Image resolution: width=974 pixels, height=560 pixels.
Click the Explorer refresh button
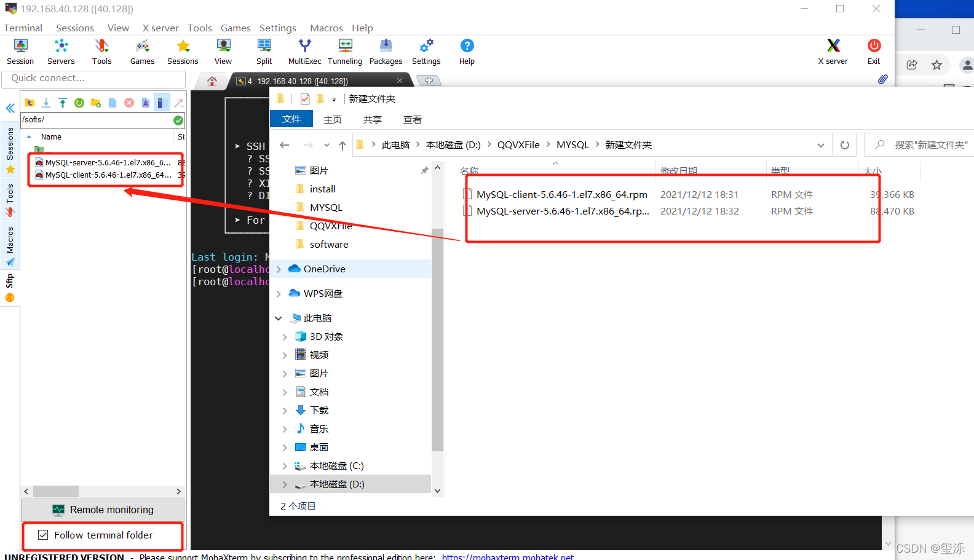click(x=845, y=145)
